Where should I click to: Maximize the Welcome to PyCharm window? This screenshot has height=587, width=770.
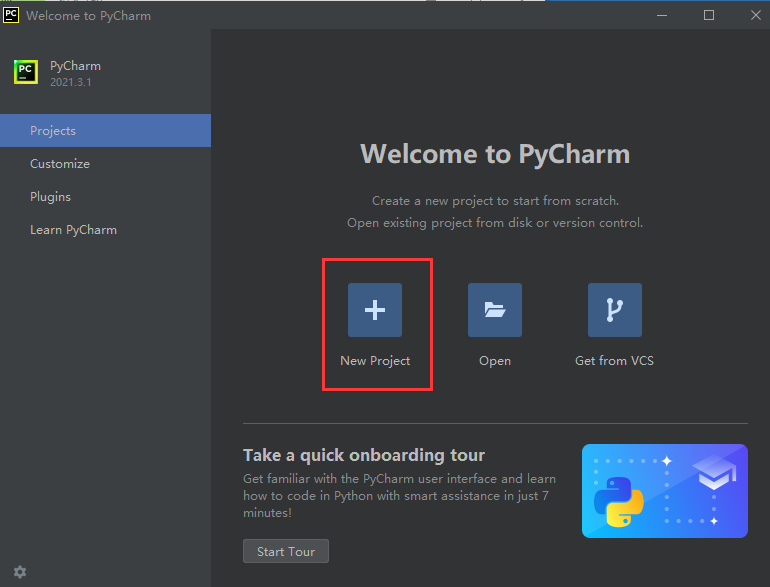click(x=709, y=15)
